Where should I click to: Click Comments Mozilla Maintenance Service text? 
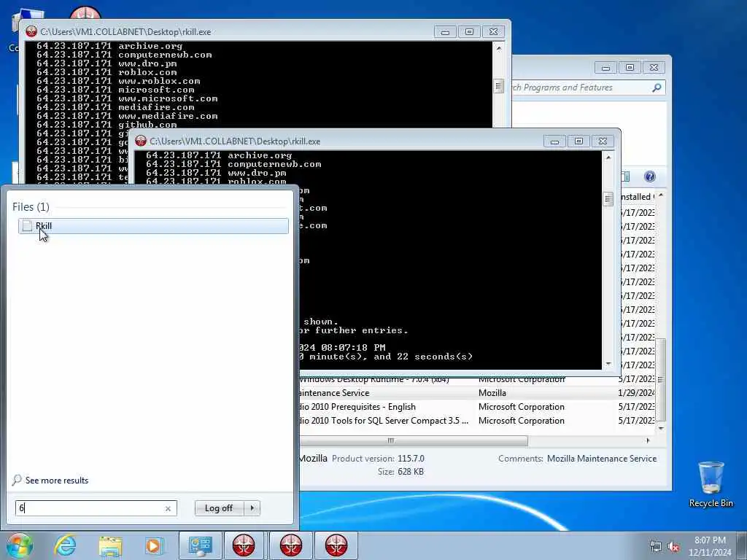coord(578,459)
